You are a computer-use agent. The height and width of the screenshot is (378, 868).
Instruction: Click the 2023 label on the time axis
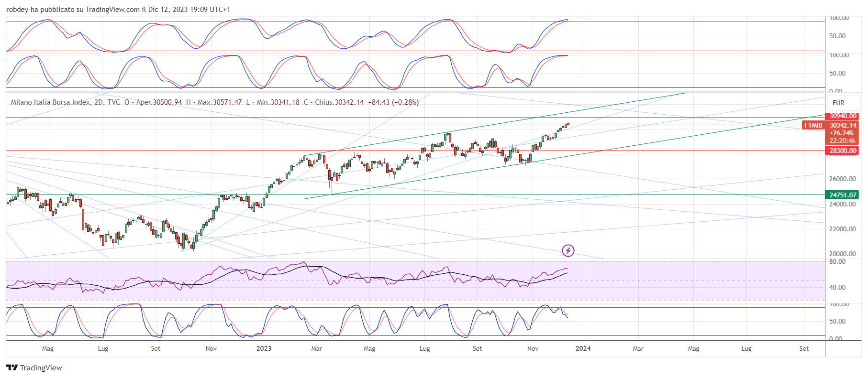point(264,348)
